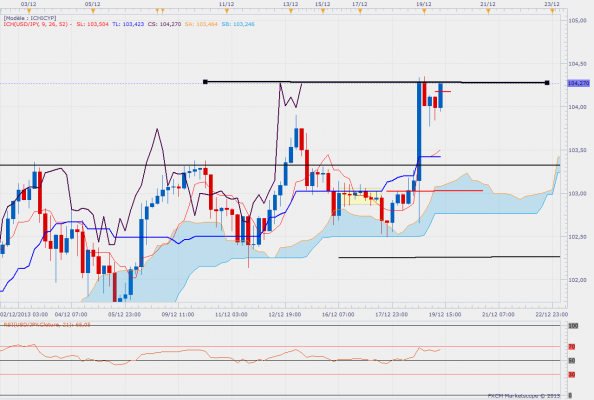The height and width of the screenshot is (400, 594).
Task: Select the orange marker under 21/12
Action: [488, 11]
